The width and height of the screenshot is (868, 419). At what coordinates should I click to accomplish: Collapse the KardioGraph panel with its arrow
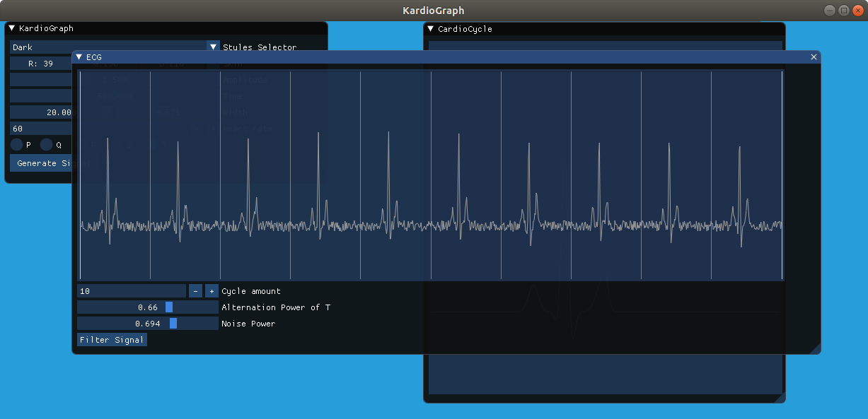pyautogui.click(x=11, y=28)
